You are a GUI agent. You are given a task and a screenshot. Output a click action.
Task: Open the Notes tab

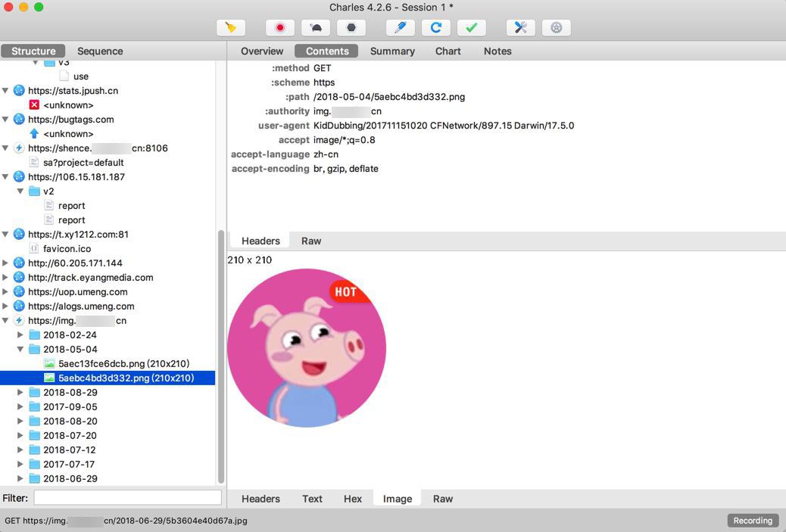click(x=497, y=51)
